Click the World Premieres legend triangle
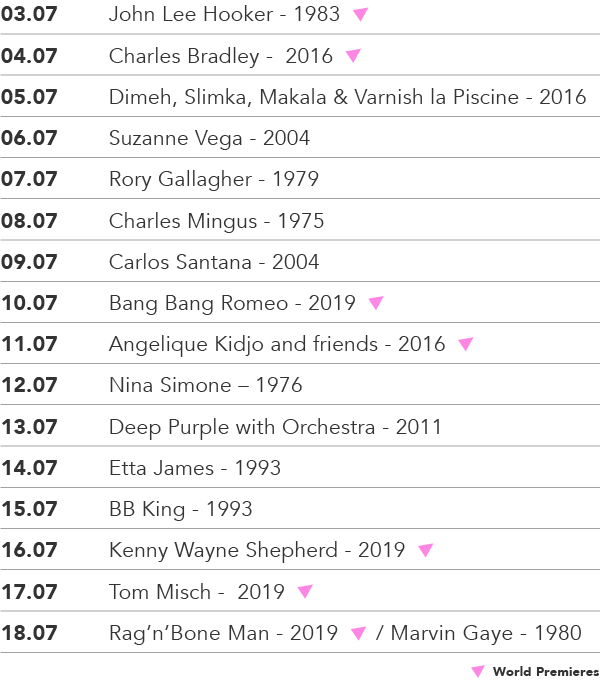The height and width of the screenshot is (689, 600). (478, 671)
